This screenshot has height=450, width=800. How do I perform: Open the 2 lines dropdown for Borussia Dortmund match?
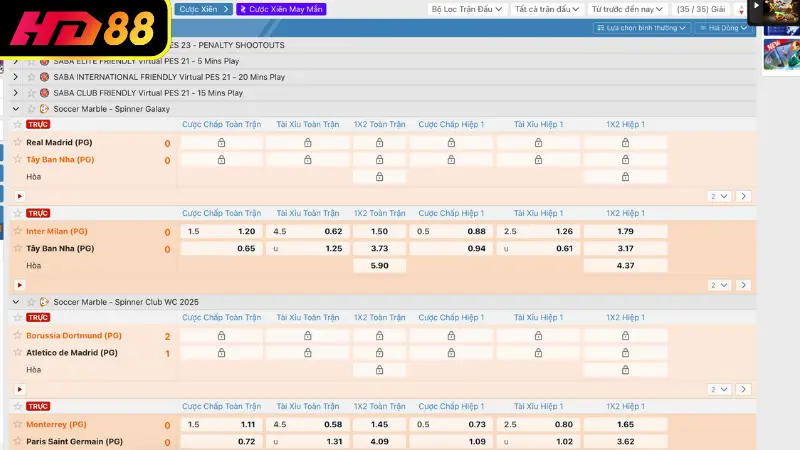(719, 389)
